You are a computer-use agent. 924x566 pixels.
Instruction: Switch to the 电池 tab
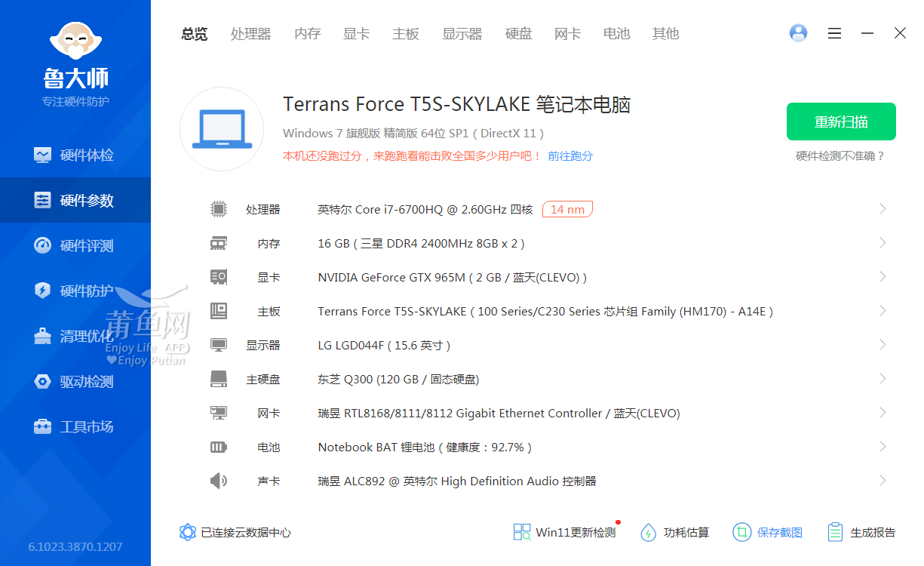(616, 33)
